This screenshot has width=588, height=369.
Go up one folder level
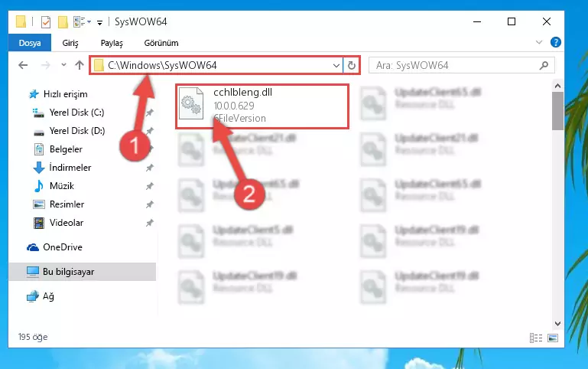(x=79, y=65)
